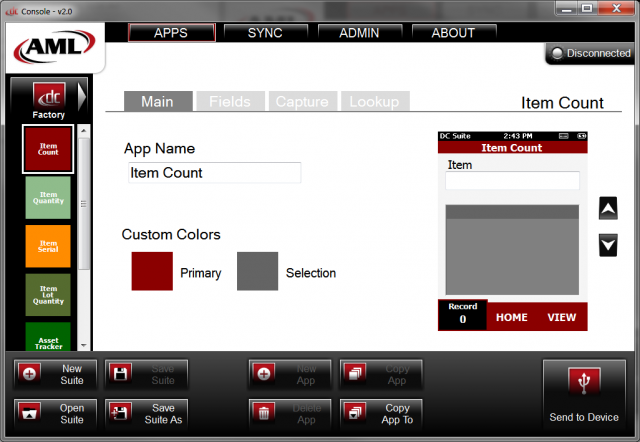Minimize the Console window
640x442 pixels.
[x=567, y=9]
